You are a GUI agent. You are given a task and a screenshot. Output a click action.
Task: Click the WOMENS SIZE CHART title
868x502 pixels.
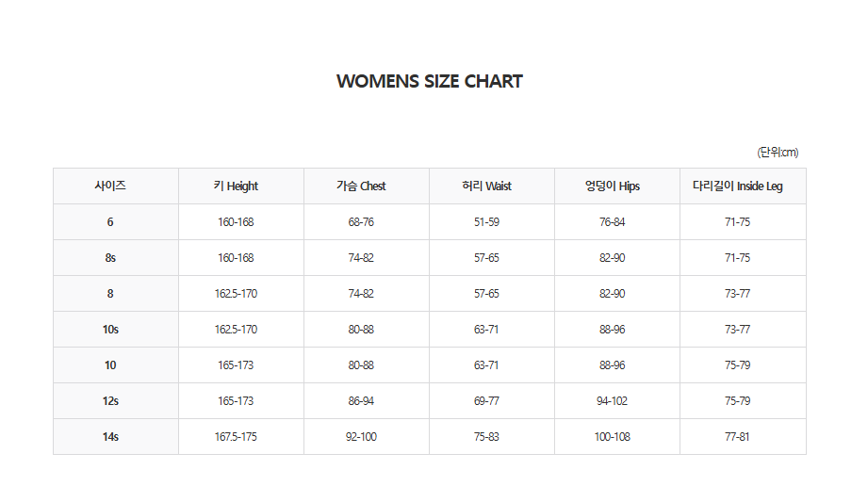429,81
